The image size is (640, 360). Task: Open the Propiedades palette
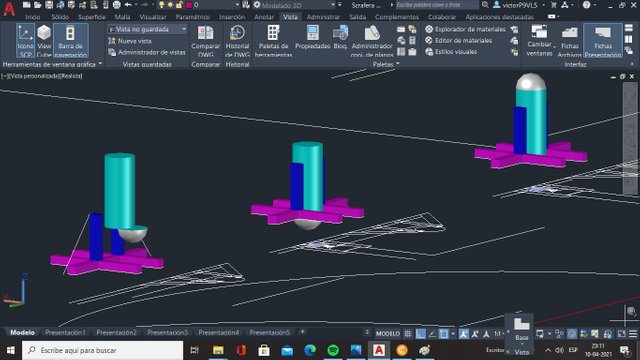pos(313,38)
